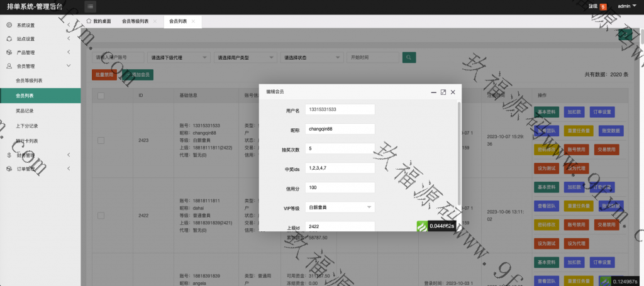Click the green search magnifier button
Image resolution: width=644 pixels, height=286 pixels.
(410, 57)
